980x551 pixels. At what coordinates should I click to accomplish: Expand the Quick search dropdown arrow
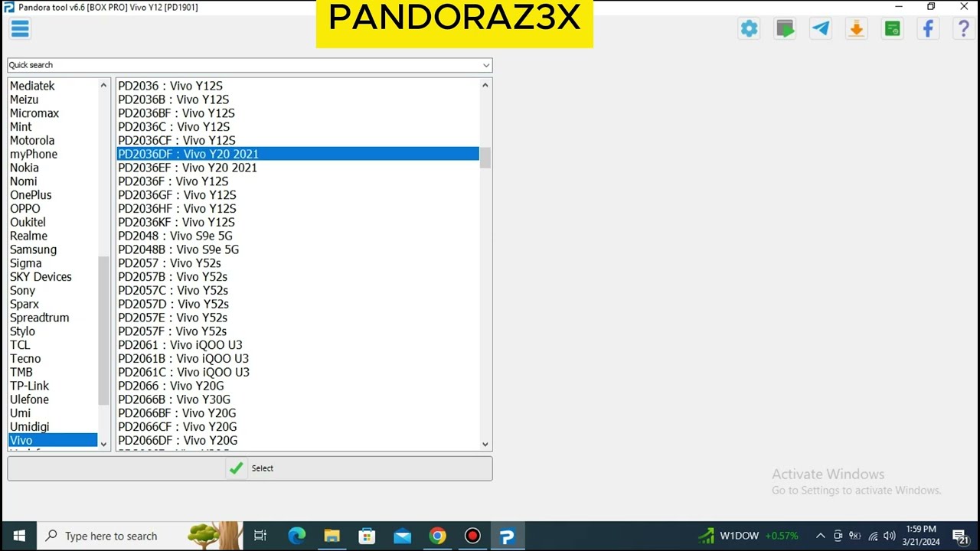point(485,66)
